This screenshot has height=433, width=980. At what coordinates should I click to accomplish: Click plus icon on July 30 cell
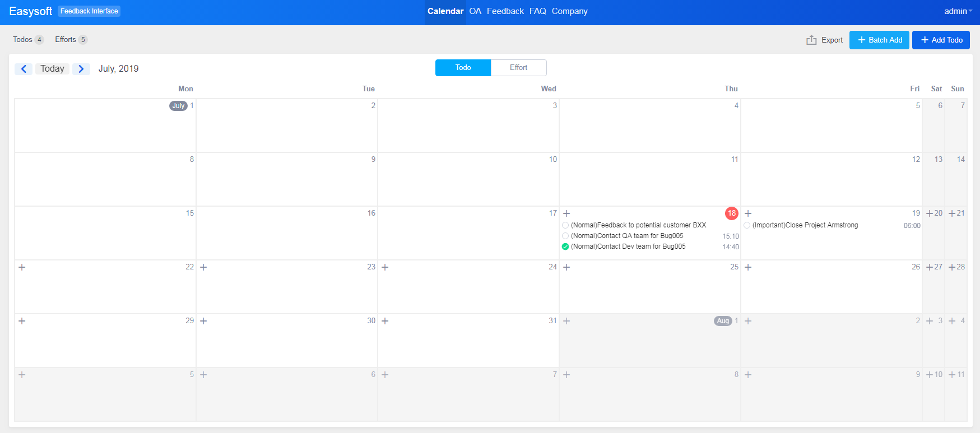tap(203, 321)
